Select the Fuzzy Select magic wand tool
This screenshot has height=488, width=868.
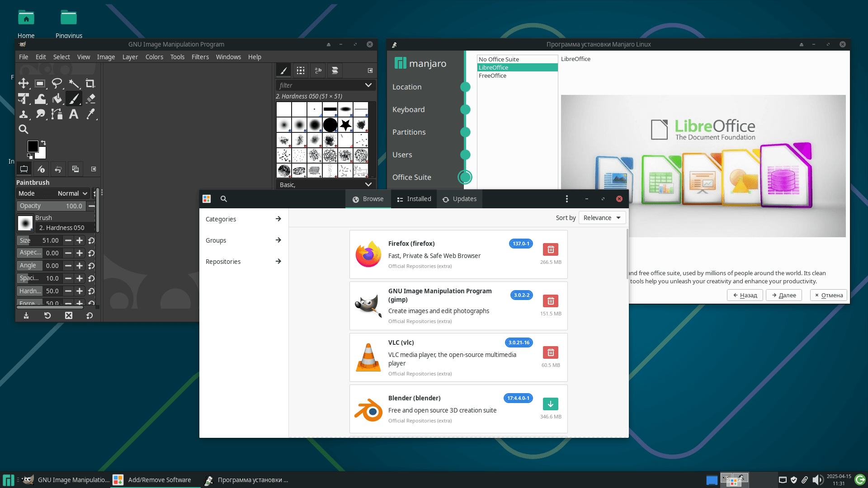pos(74,83)
